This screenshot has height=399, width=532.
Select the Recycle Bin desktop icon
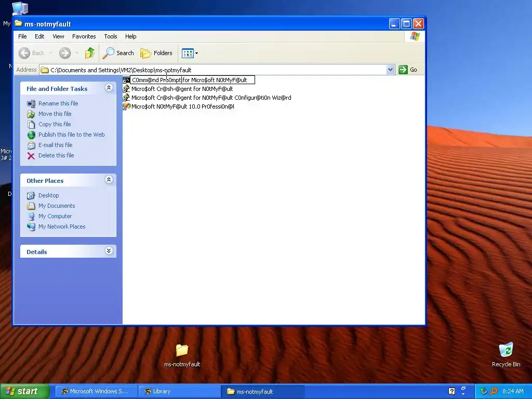click(506, 355)
